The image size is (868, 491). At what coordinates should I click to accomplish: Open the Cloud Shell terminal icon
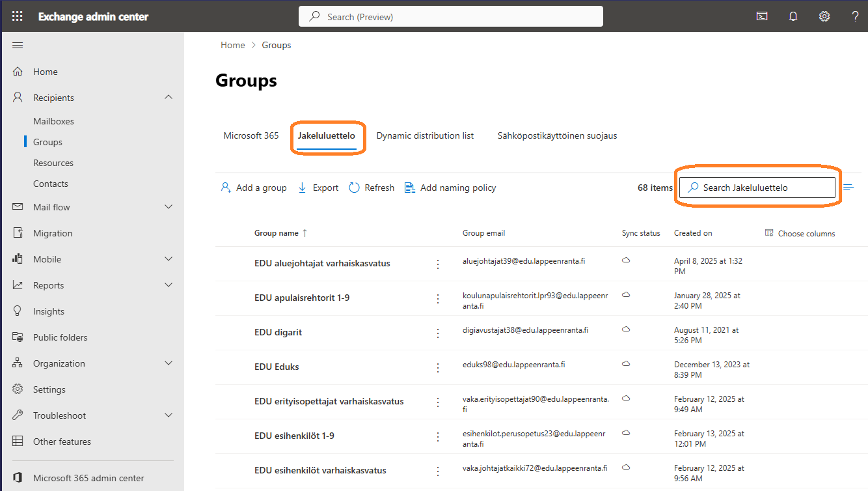pyautogui.click(x=761, y=16)
